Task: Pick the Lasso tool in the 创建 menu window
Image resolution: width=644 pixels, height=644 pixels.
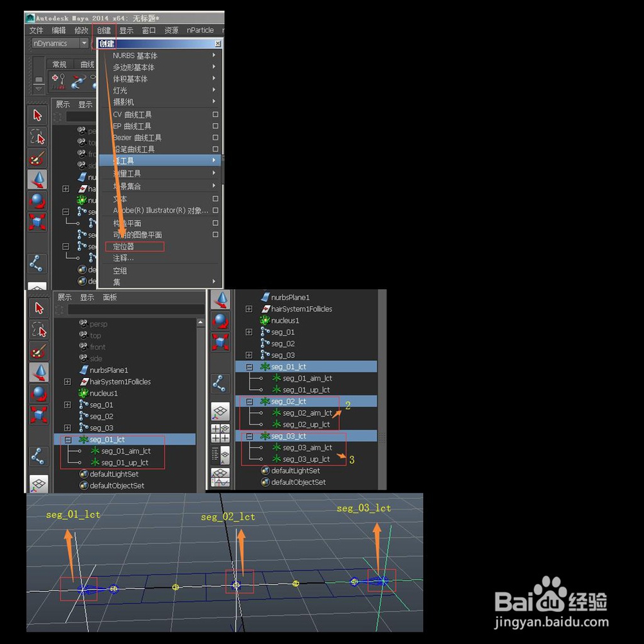Action: point(37,137)
